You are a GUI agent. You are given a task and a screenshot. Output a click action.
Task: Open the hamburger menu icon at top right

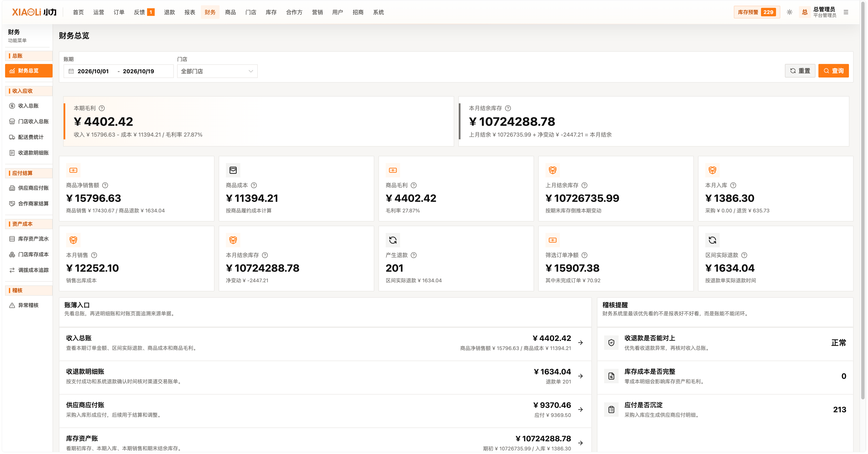[x=846, y=12]
